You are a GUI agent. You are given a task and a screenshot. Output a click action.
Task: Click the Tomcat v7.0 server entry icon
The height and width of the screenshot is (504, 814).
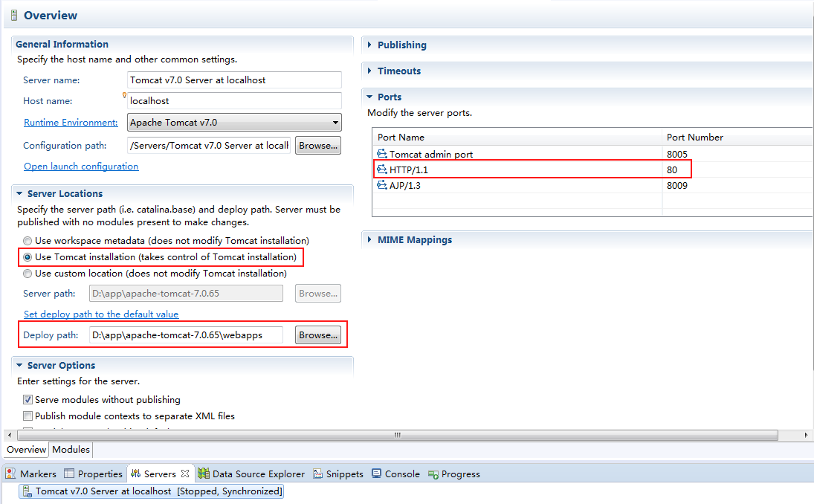pos(27,491)
